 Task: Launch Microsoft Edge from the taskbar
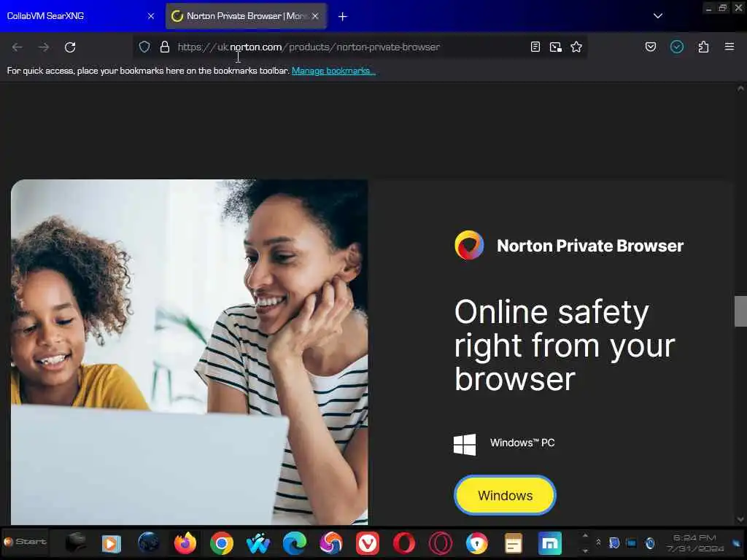click(x=295, y=543)
